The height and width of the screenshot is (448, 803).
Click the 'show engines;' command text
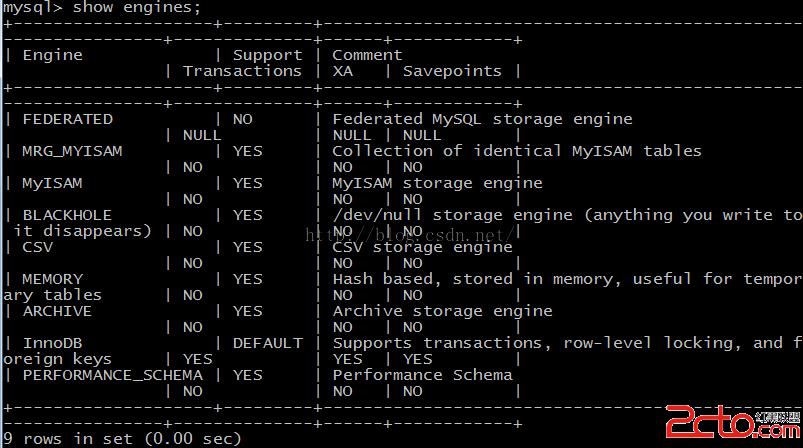tap(137, 8)
